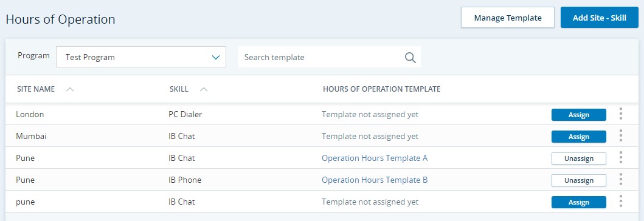Open Operation Hours Template B link
The image size is (644, 221).
pos(375,180)
